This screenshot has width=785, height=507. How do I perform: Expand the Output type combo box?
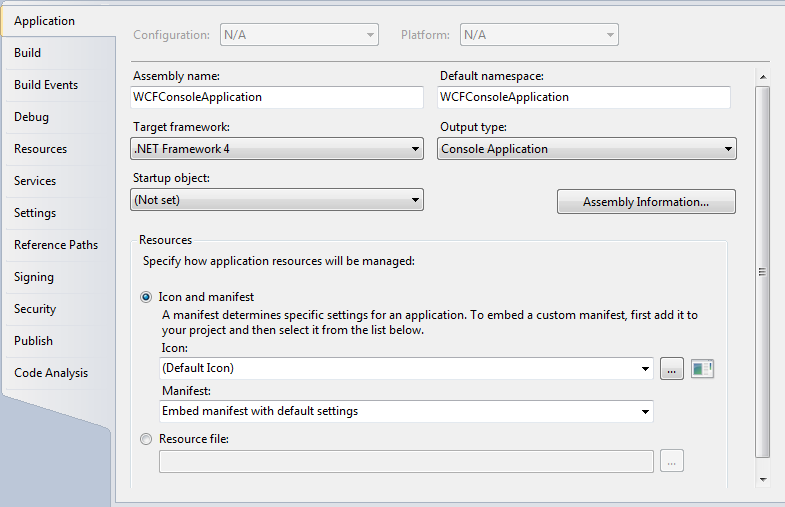click(587, 149)
